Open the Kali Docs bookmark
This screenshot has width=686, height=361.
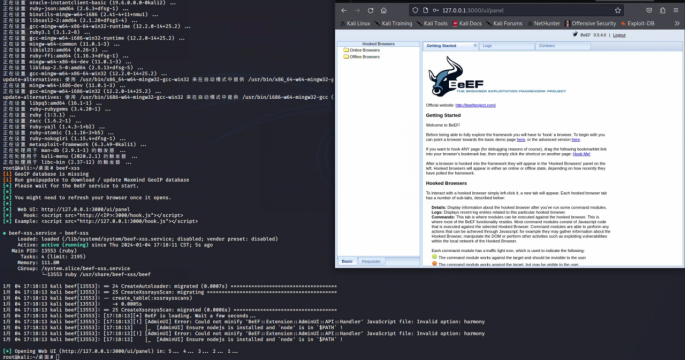pos(467,23)
